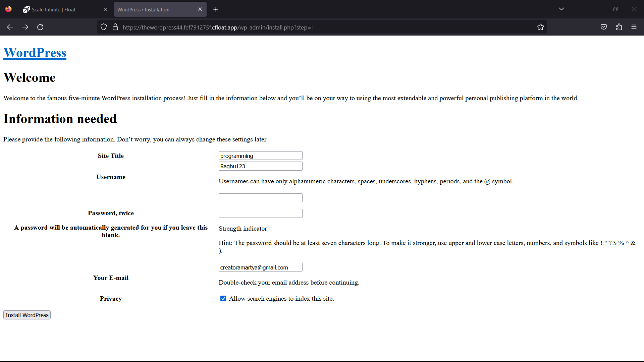Click the Information needed heading
Viewport: 644px width, 362px height.
pos(60,119)
